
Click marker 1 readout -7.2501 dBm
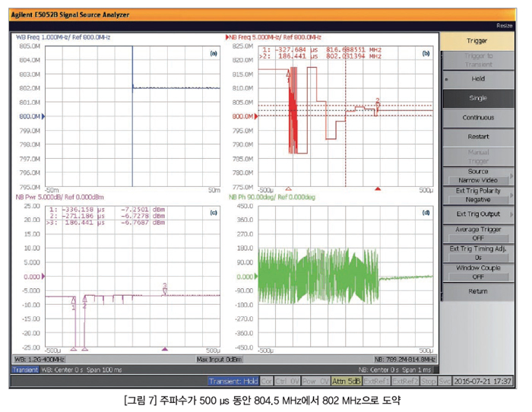click(x=143, y=210)
